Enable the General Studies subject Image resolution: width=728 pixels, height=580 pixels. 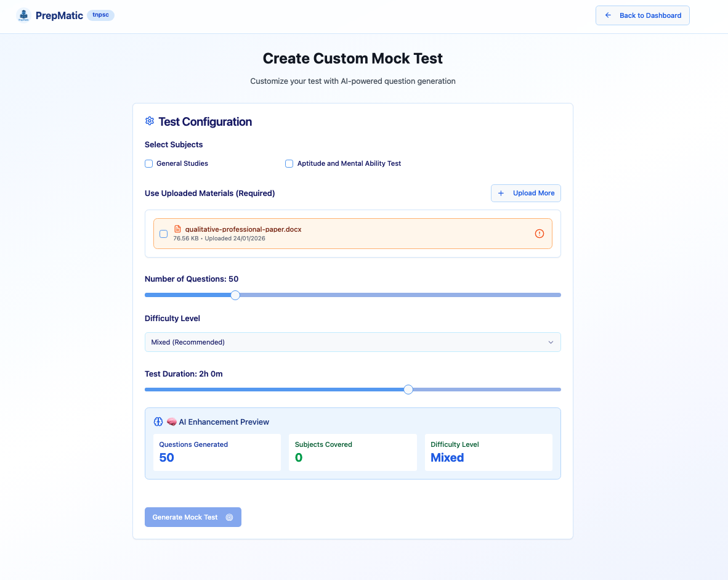pyautogui.click(x=148, y=163)
